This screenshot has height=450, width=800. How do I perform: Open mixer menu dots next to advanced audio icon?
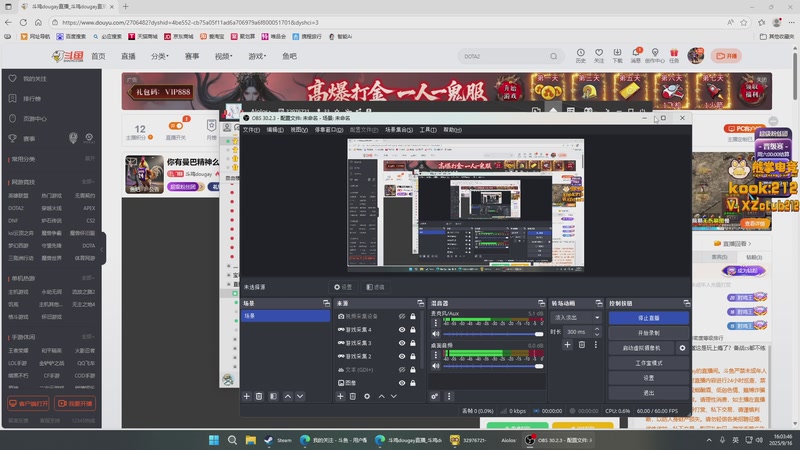[x=449, y=396]
